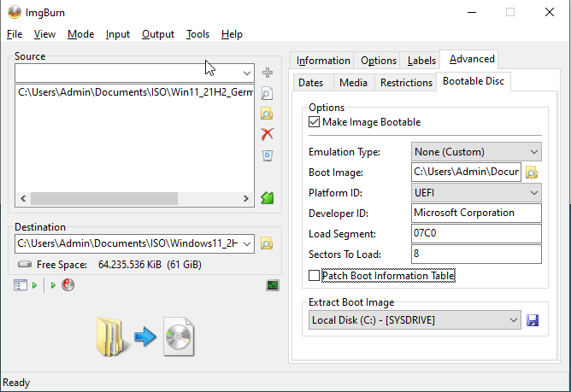Open the Help menu
Viewport: 571px width, 392px height.
click(232, 34)
